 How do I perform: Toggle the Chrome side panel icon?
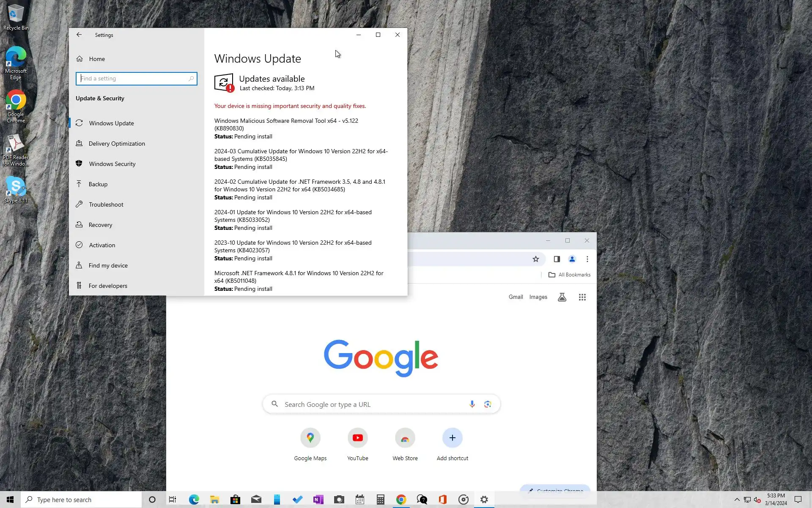(x=557, y=259)
